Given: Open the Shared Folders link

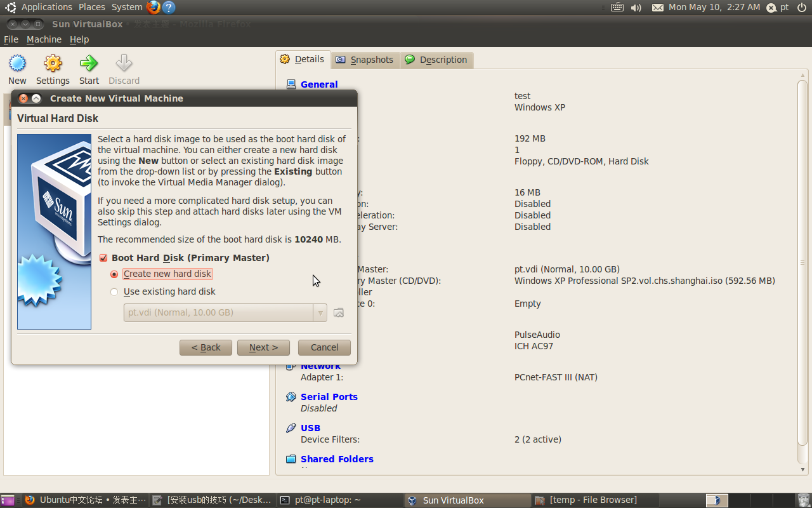Looking at the screenshot, I should 337,459.
